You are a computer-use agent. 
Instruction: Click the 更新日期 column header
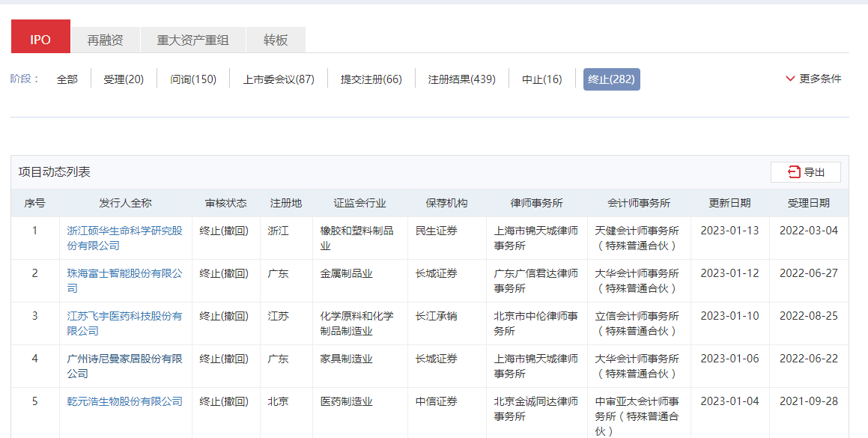729,203
